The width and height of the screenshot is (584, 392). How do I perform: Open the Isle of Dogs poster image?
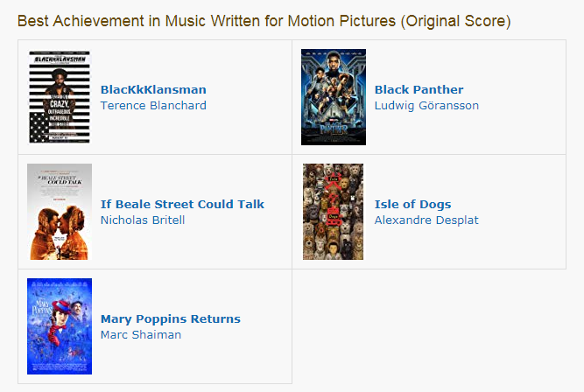(x=333, y=212)
